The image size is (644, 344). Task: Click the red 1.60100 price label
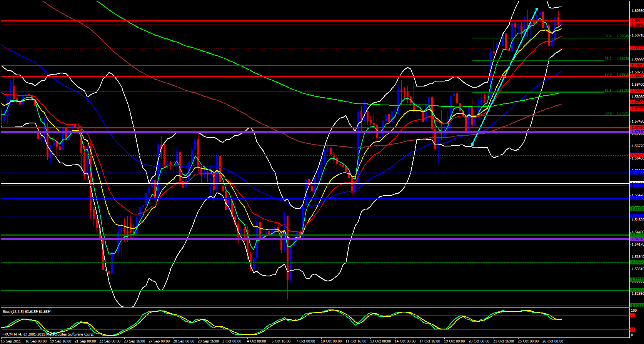[637, 20]
